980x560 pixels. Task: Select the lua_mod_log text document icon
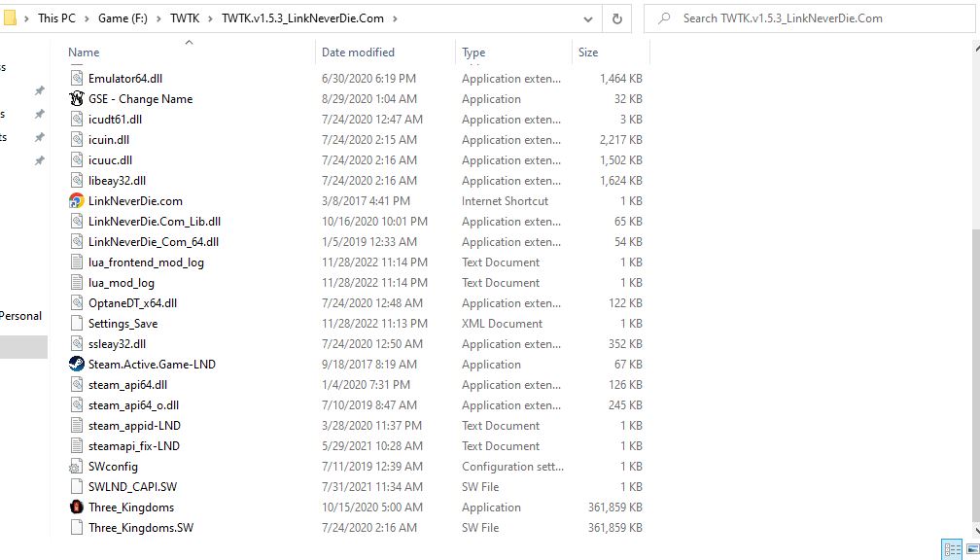pyautogui.click(x=77, y=282)
